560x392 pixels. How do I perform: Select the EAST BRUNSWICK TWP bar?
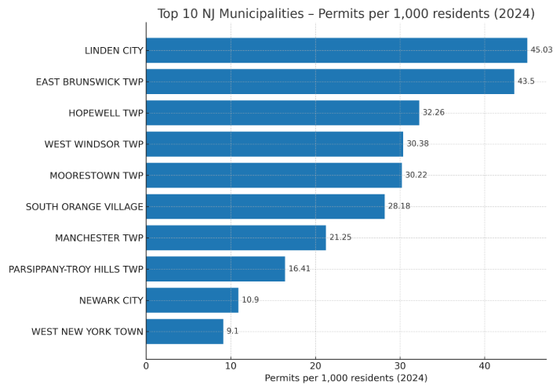click(x=330, y=82)
